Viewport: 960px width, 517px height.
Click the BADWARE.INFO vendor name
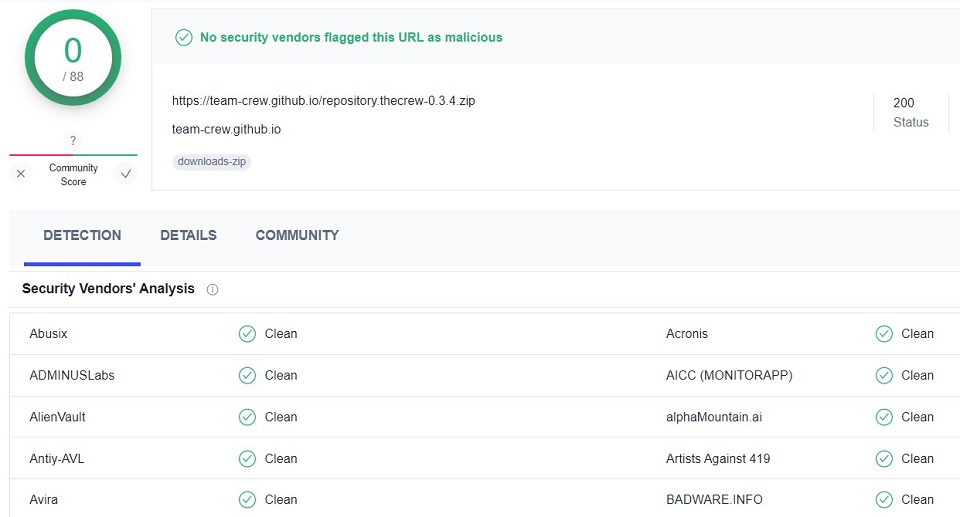point(714,500)
